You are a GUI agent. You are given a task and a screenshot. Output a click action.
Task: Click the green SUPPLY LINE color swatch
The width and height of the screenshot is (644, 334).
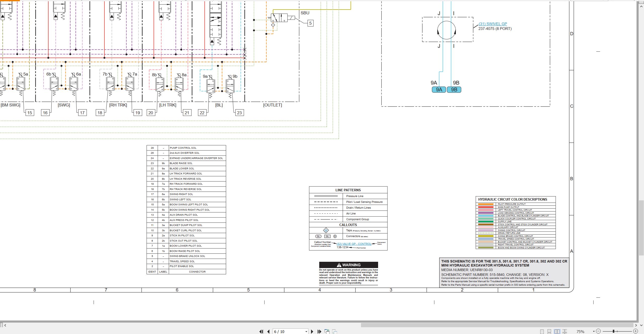point(486,221)
